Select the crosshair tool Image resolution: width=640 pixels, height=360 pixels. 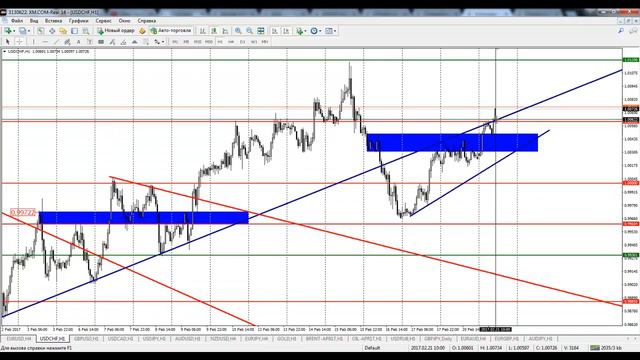[19, 42]
